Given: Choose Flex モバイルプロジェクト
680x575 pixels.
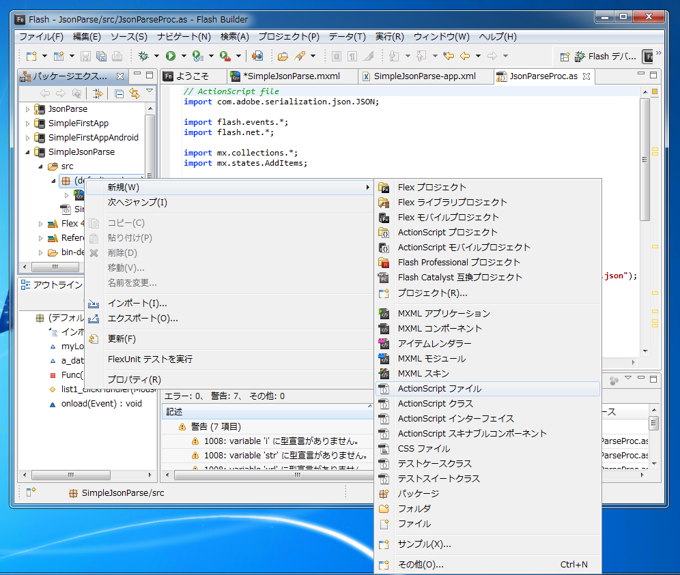Looking at the screenshot, I should [487, 217].
